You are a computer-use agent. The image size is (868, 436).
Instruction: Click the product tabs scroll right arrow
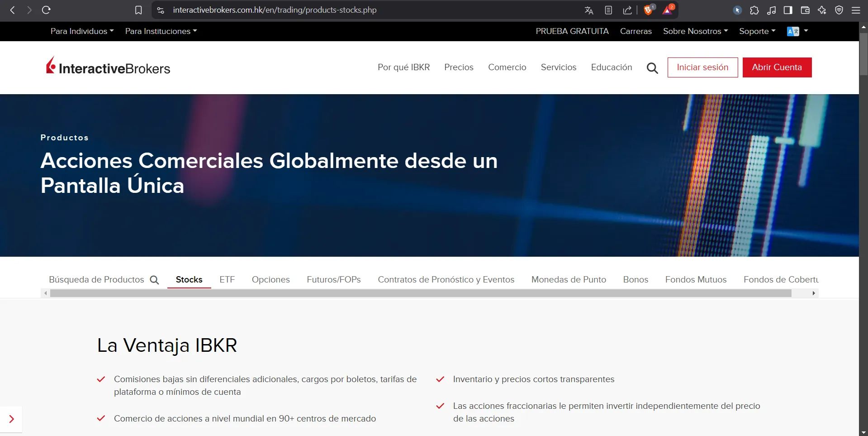(x=814, y=293)
